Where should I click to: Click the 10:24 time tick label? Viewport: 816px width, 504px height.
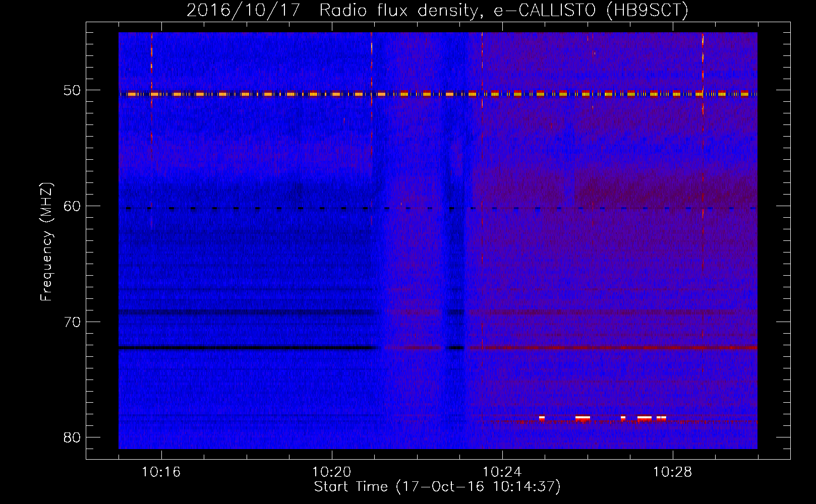[x=502, y=472]
